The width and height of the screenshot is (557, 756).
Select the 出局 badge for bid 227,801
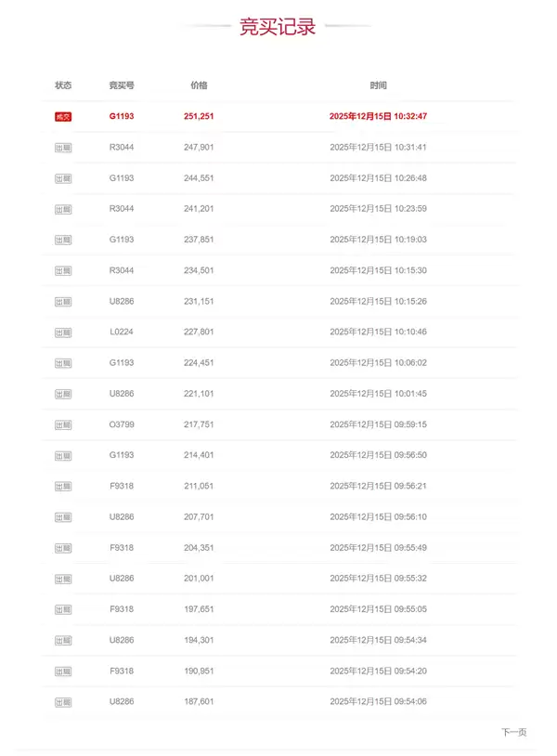(63, 332)
